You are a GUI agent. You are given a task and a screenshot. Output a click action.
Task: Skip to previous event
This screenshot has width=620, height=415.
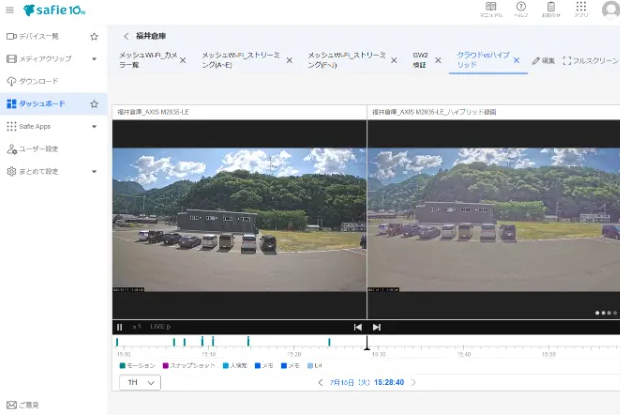tap(357, 327)
